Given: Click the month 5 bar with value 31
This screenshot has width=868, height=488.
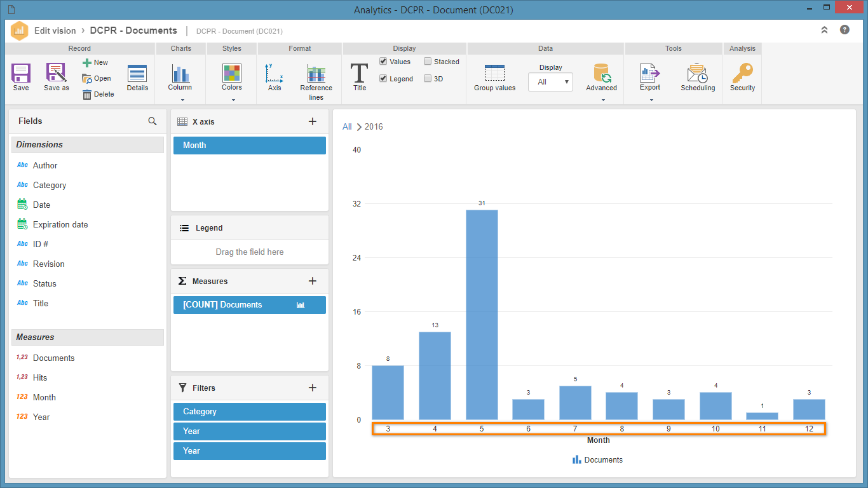Looking at the screenshot, I should [482, 315].
